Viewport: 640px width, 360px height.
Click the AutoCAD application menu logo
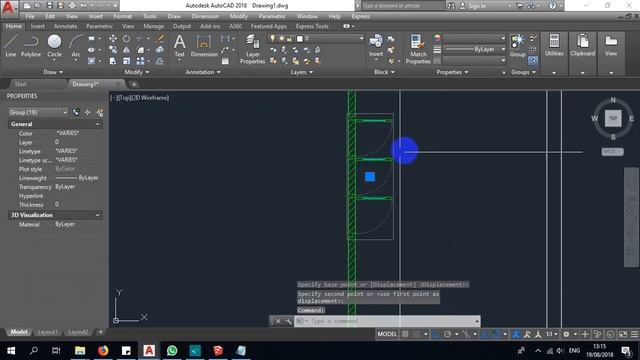pos(9,8)
